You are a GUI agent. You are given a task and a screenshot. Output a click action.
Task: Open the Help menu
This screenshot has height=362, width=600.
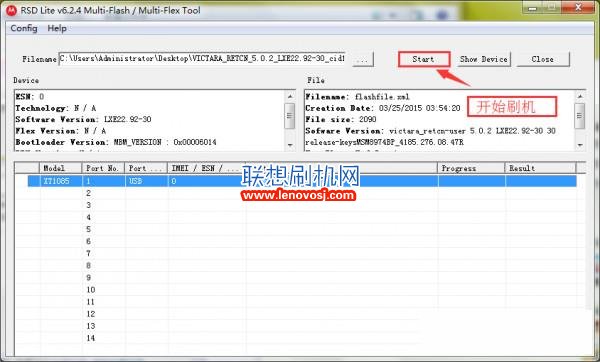point(57,28)
